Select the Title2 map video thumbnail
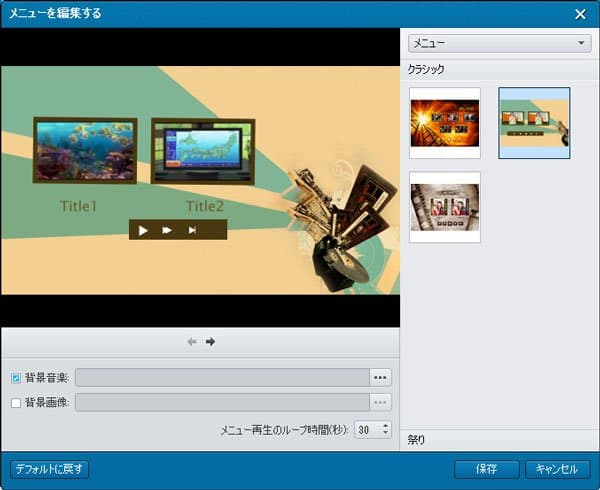This screenshot has width=600, height=490. tap(203, 151)
